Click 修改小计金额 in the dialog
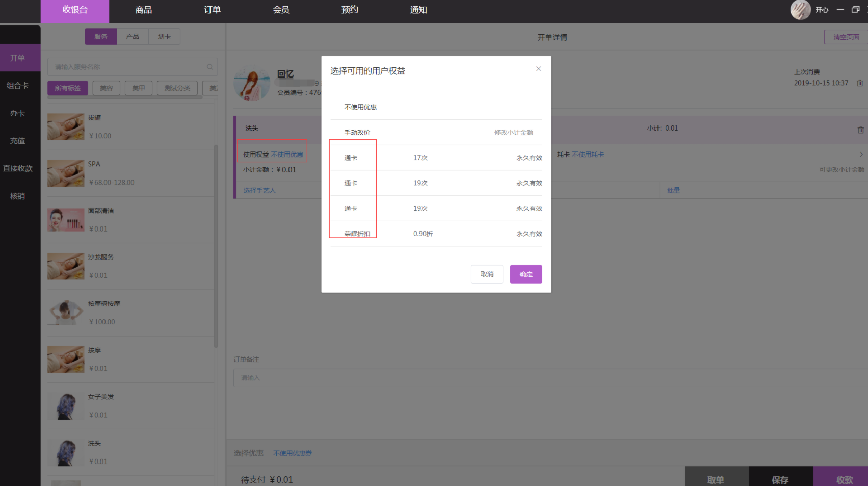 tap(514, 133)
